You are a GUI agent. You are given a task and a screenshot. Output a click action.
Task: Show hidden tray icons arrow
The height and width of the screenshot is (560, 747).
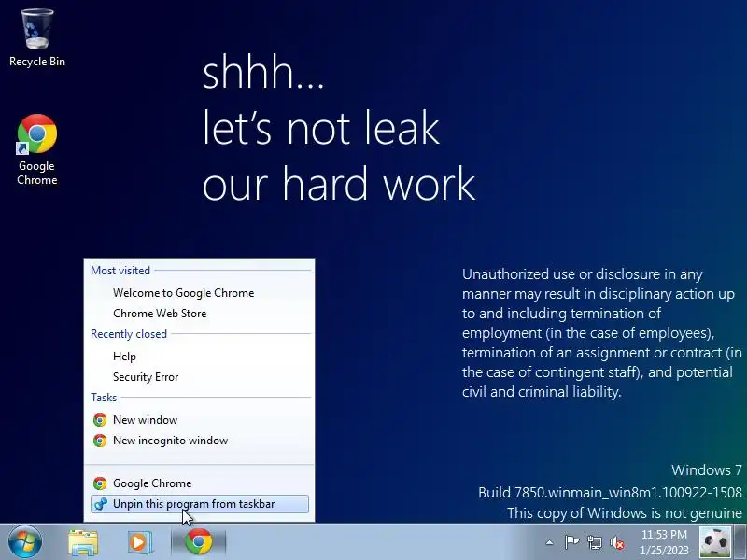(x=549, y=542)
